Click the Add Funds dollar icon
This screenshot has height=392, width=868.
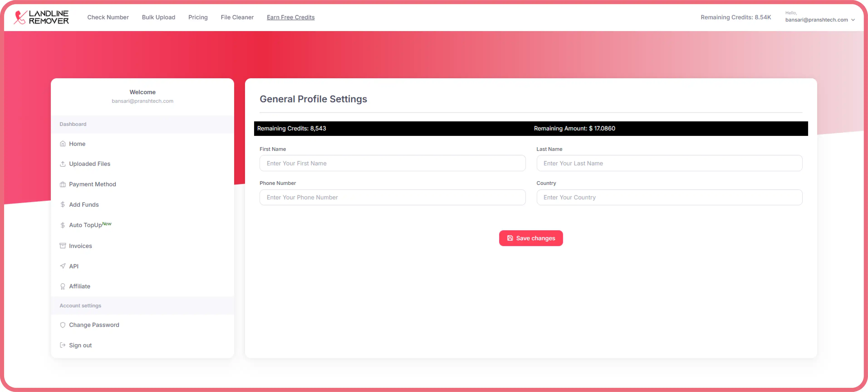[x=63, y=204]
